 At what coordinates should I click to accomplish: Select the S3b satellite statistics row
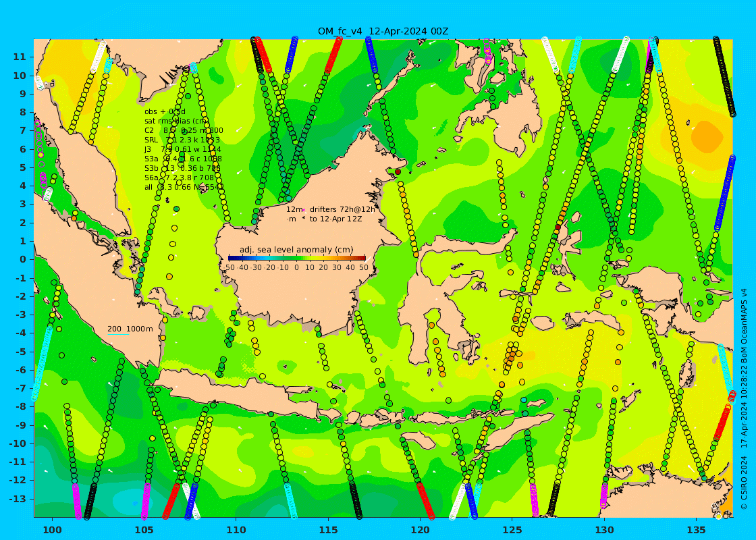point(182,168)
